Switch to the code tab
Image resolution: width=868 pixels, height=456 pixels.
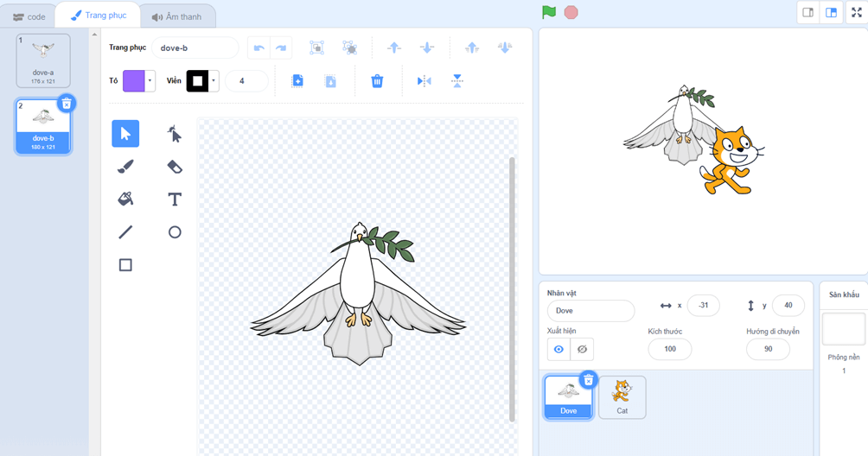point(29,16)
